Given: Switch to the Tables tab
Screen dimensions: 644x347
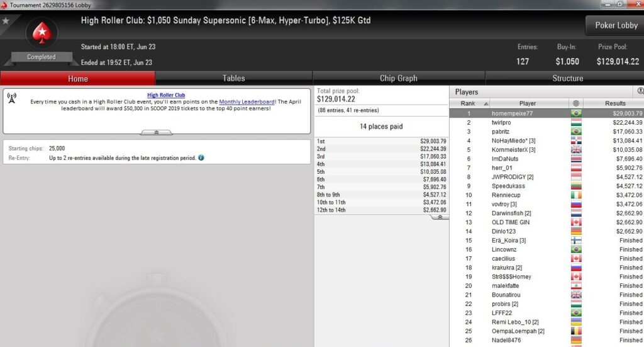Looking at the screenshot, I should click(x=234, y=78).
